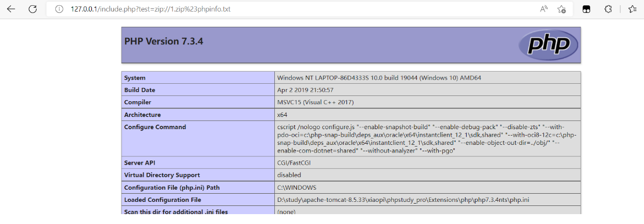Viewport: 644px width, 224px height.
Task: Click the D:\study php.ini path value
Action: (x=403, y=200)
